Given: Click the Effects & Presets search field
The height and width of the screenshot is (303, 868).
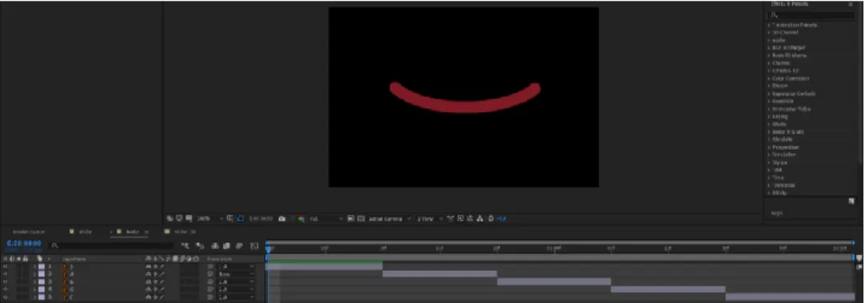Looking at the screenshot, I should click(812, 15).
